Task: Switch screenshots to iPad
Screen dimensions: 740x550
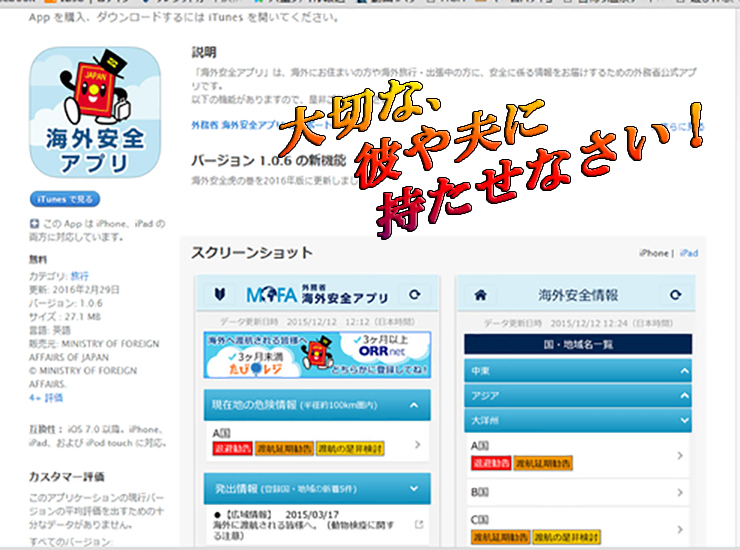Action: [689, 253]
